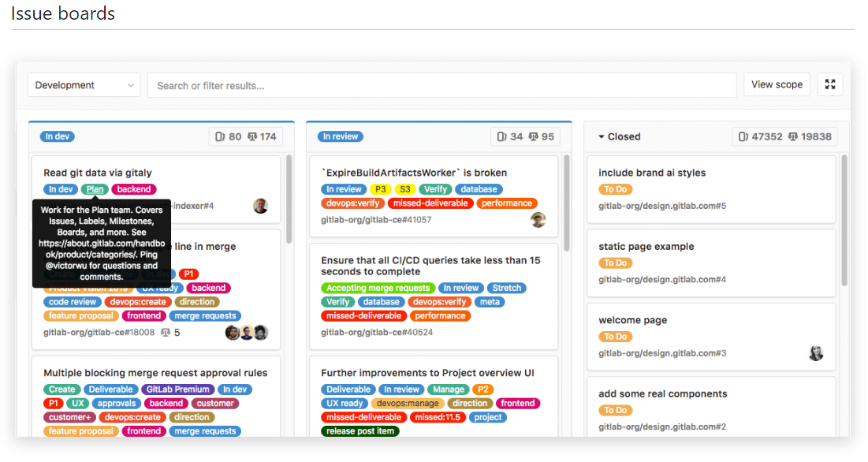Click release post item label
This screenshot has width=868, height=462.
point(360,431)
